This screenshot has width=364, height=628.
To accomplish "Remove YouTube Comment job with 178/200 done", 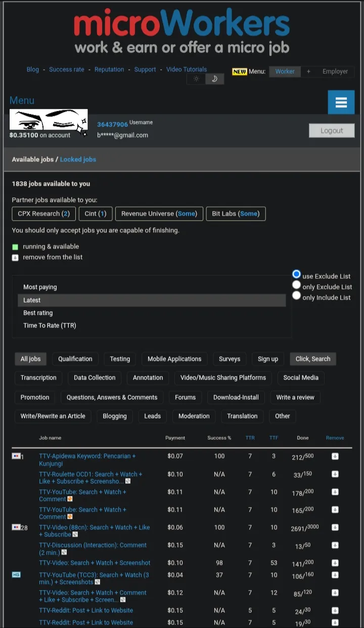I will [x=335, y=492].
